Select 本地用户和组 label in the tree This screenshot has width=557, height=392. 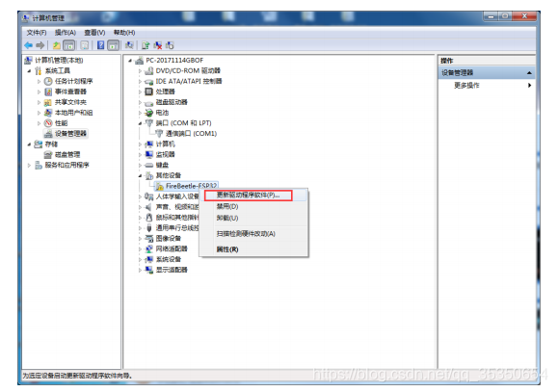click(73, 113)
